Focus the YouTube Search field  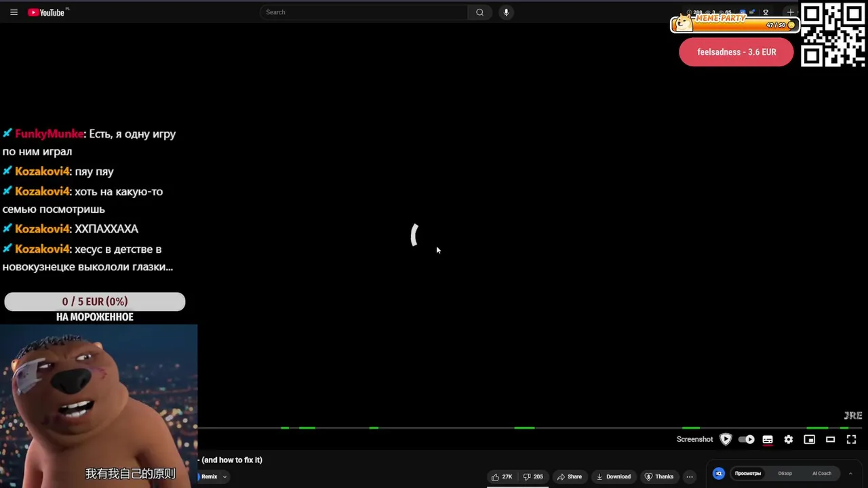363,12
